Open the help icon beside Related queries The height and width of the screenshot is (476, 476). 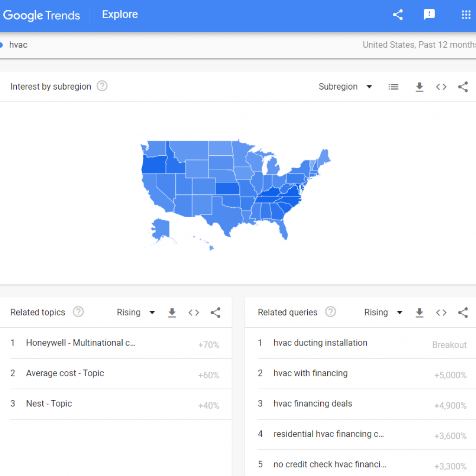point(331,312)
